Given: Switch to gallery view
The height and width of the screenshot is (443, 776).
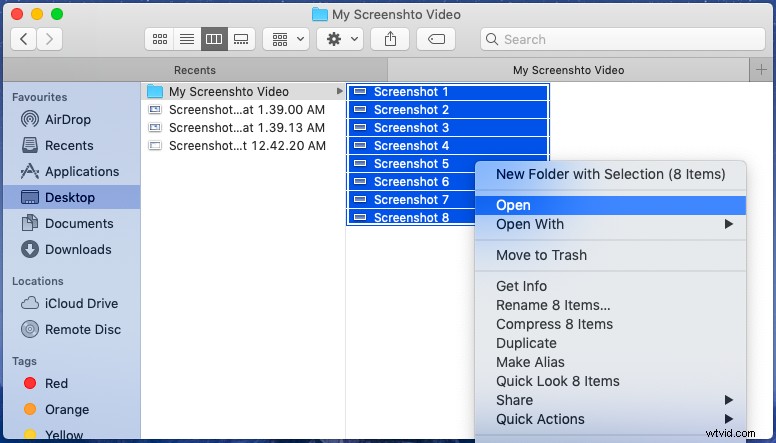Looking at the screenshot, I should (x=241, y=39).
